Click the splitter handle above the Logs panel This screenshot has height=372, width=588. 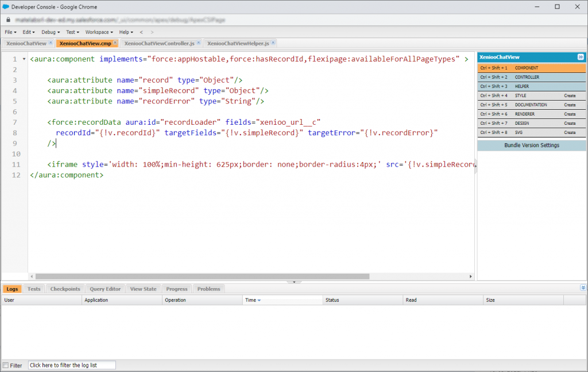point(293,282)
